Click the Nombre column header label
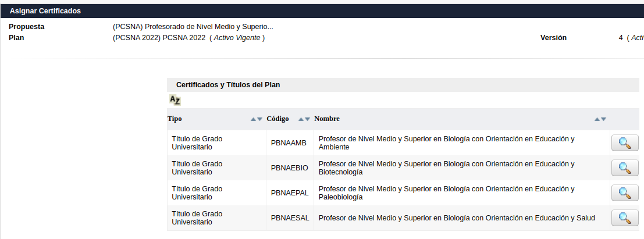Screen dimensions: 644x239 (327, 119)
